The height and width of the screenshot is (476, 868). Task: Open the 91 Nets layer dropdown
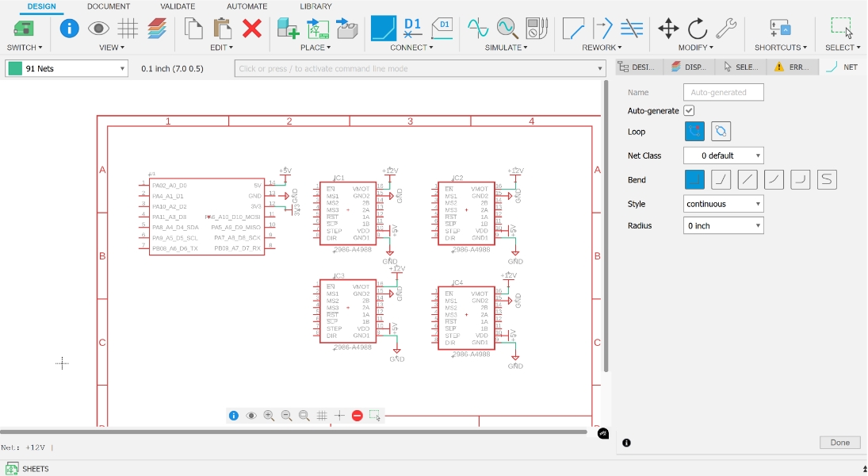(x=67, y=68)
